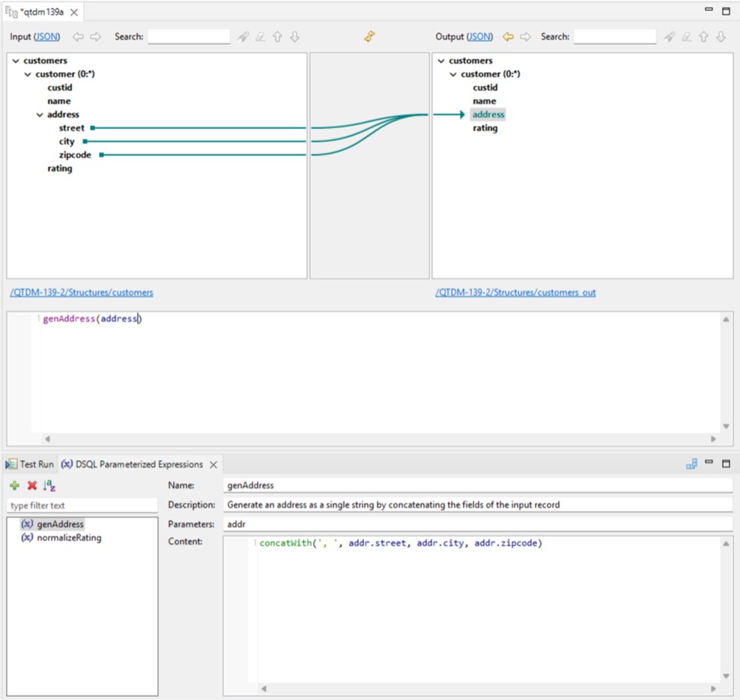
Task: Click inside the type filter text field
Action: point(75,505)
